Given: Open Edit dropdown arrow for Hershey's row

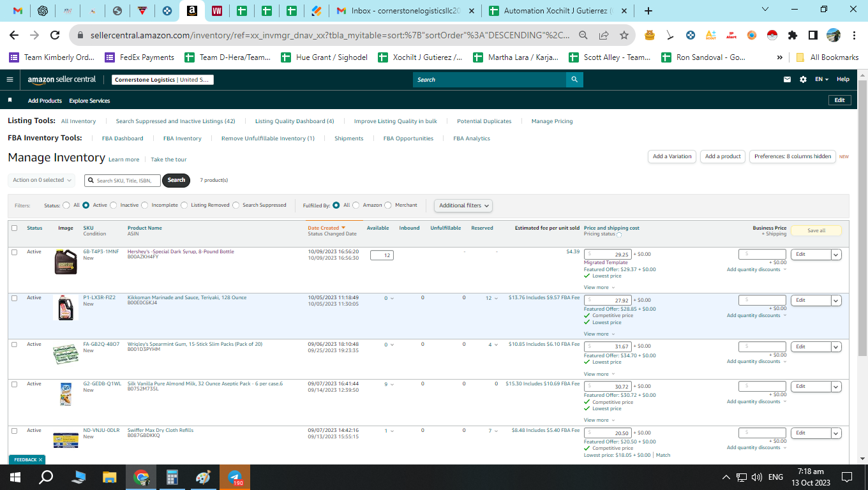Looking at the screenshot, I should pyautogui.click(x=836, y=255).
